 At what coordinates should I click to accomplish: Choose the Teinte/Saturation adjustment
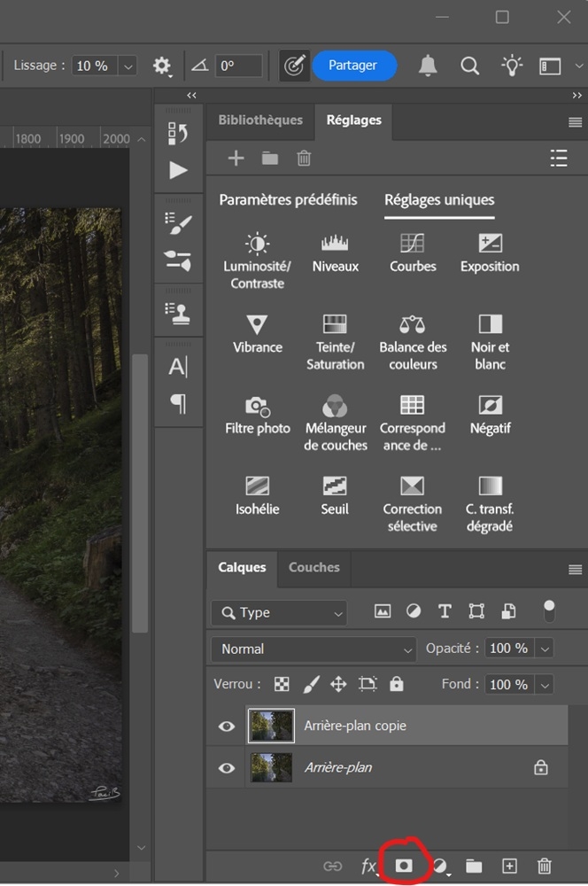(x=335, y=342)
